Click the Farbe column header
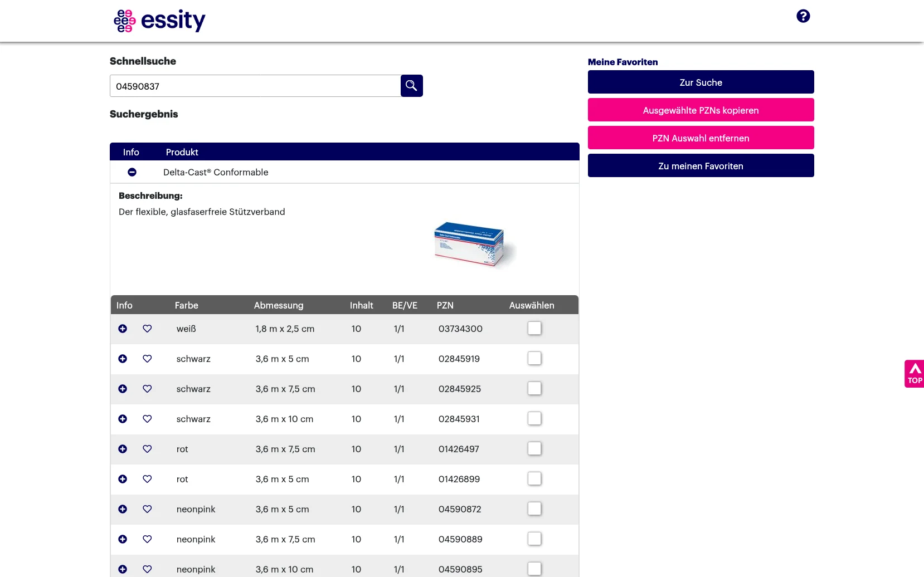Image resolution: width=924 pixels, height=577 pixels. point(186,305)
